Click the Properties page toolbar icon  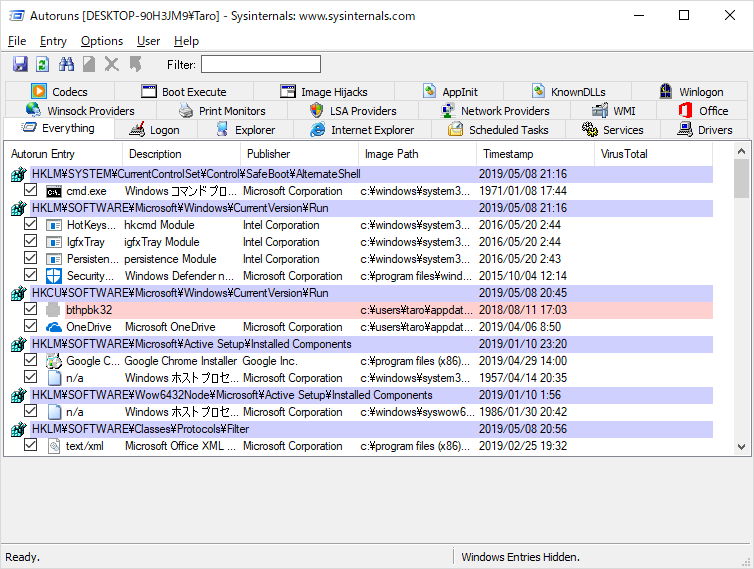click(x=88, y=64)
